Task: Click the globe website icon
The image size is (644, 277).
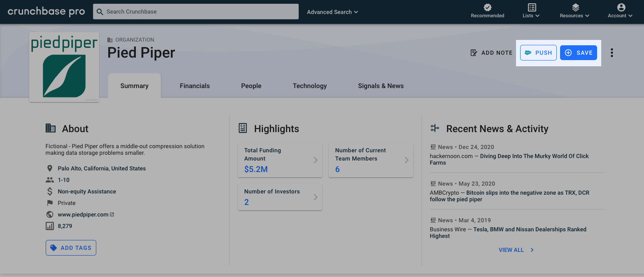Action: click(x=50, y=214)
